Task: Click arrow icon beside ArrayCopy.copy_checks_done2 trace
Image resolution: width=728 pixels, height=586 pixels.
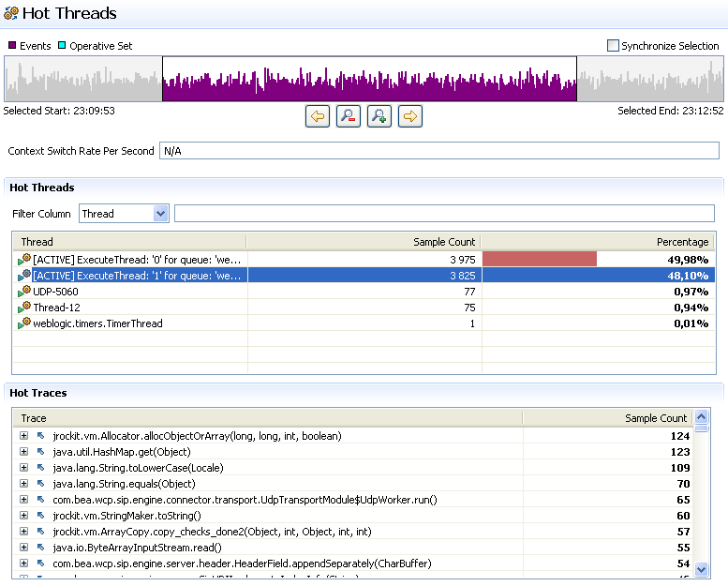Action: (41, 532)
